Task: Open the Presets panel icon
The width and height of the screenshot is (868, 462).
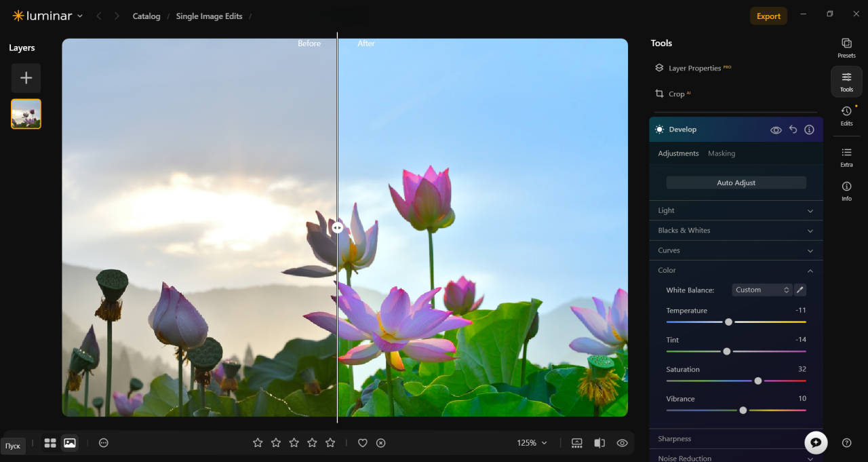Action: tap(846, 47)
